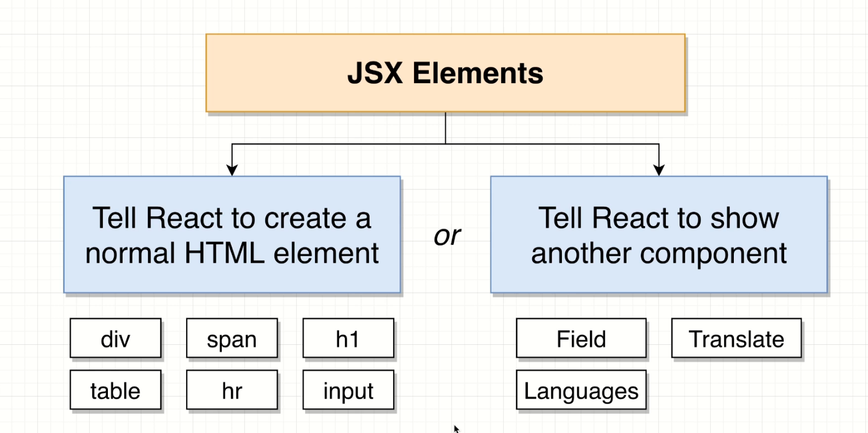Viewport: 868px width, 433px height.
Task: Pick the h1 box
Action: [348, 339]
